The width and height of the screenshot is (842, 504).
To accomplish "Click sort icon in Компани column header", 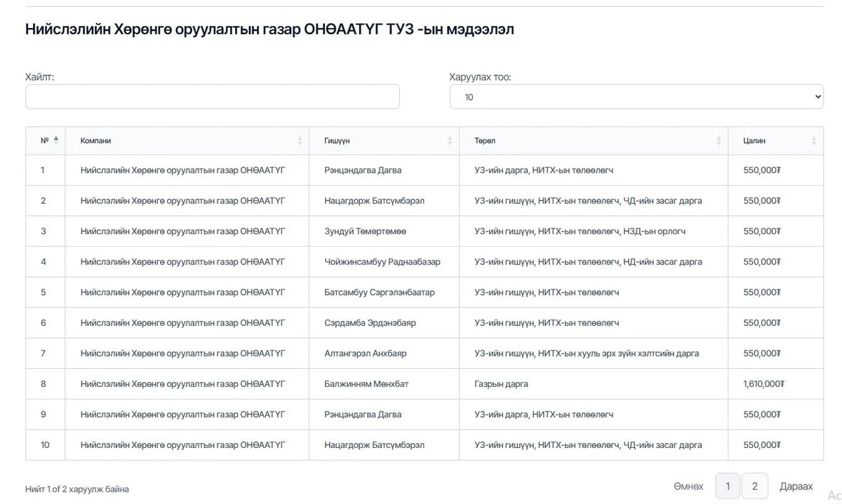I will pyautogui.click(x=300, y=141).
